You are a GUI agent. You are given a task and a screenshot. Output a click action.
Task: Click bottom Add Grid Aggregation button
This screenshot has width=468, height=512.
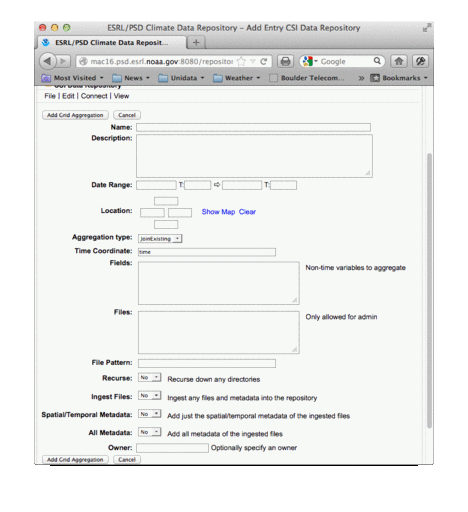pos(75,460)
